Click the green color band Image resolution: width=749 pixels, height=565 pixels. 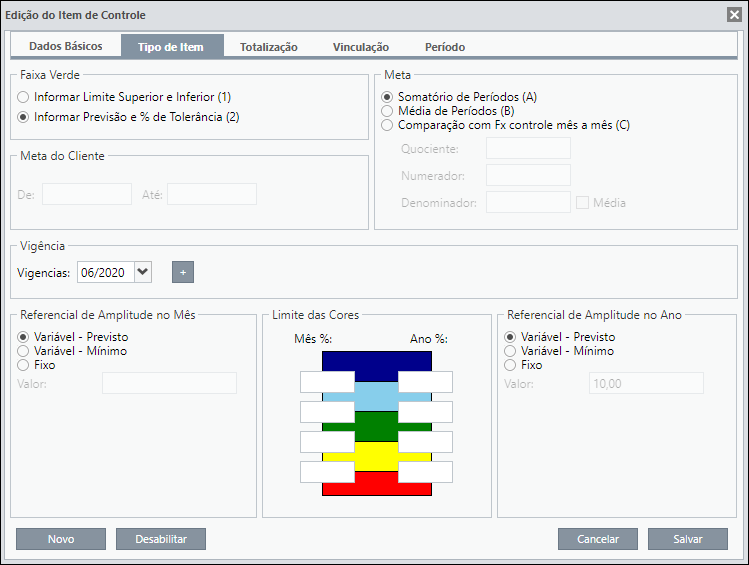click(377, 426)
